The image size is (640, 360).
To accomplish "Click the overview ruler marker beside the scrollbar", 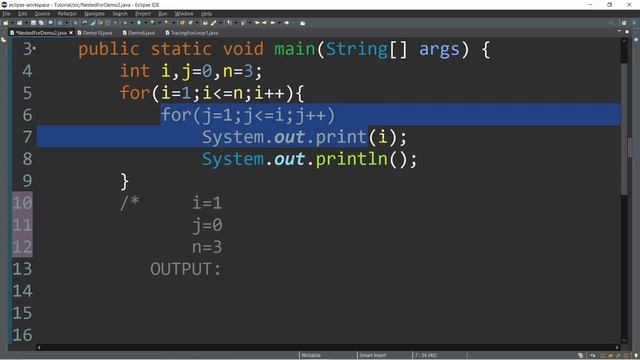I will [630, 148].
